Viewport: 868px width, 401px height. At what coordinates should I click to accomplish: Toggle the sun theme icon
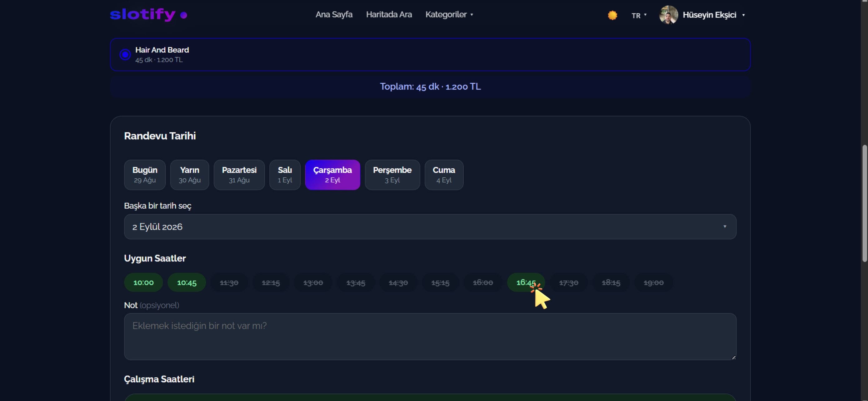(x=612, y=15)
